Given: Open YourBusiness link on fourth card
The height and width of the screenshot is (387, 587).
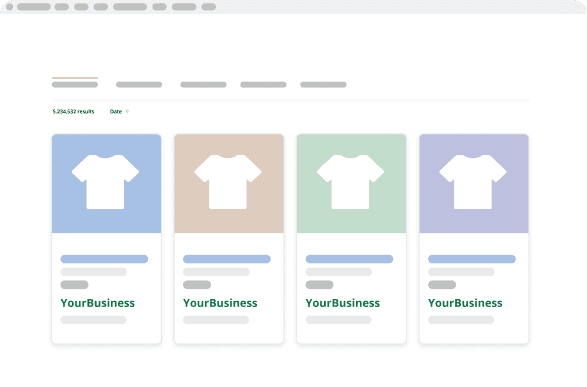Looking at the screenshot, I should [465, 303].
